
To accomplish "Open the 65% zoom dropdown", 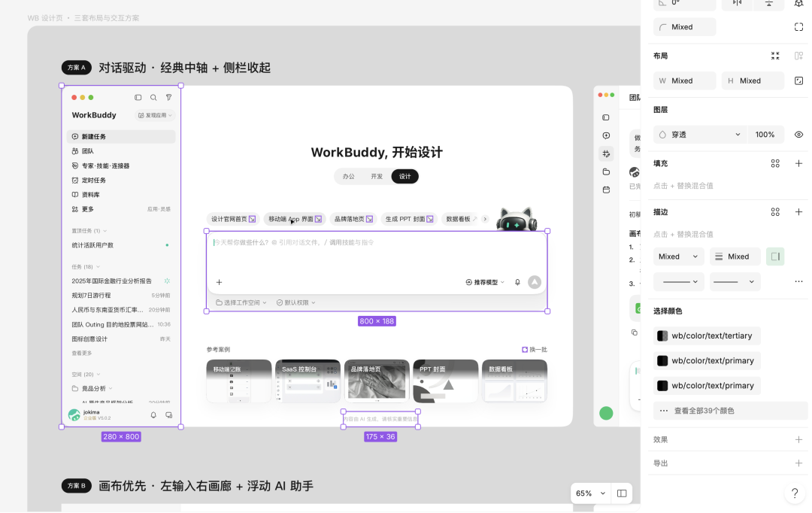I will [590, 494].
